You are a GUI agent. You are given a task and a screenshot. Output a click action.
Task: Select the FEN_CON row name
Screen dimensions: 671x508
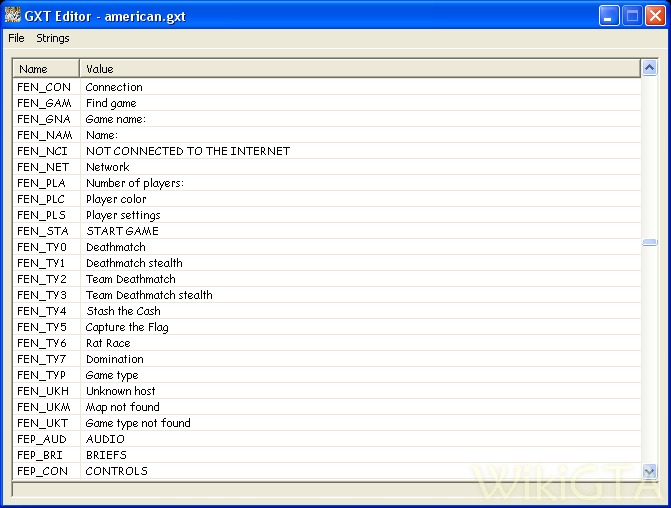tap(44, 87)
